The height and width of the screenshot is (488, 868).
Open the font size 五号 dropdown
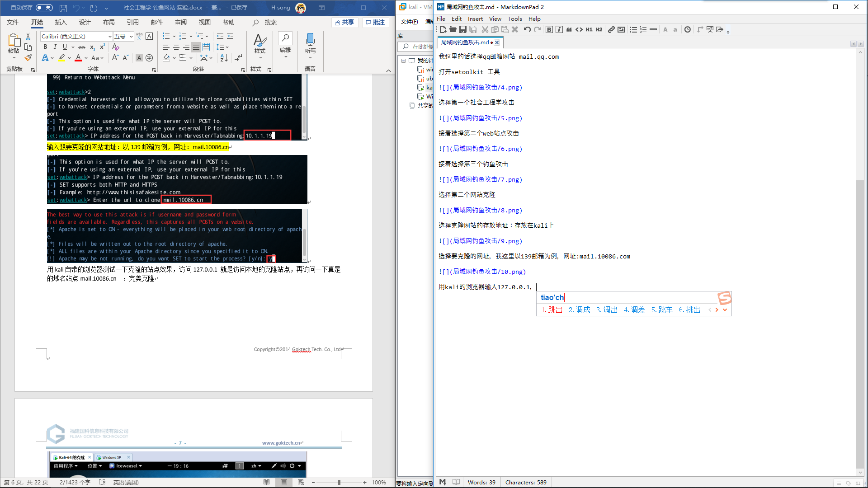point(131,36)
